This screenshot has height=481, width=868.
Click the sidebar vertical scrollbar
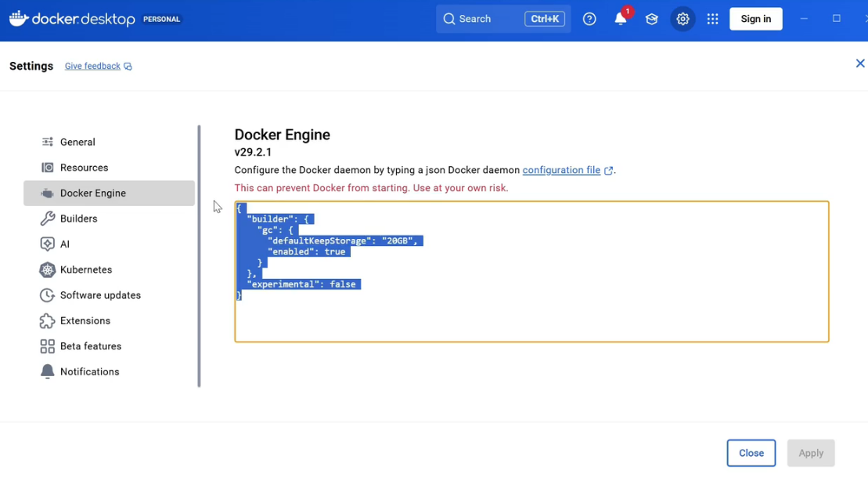pos(199,256)
